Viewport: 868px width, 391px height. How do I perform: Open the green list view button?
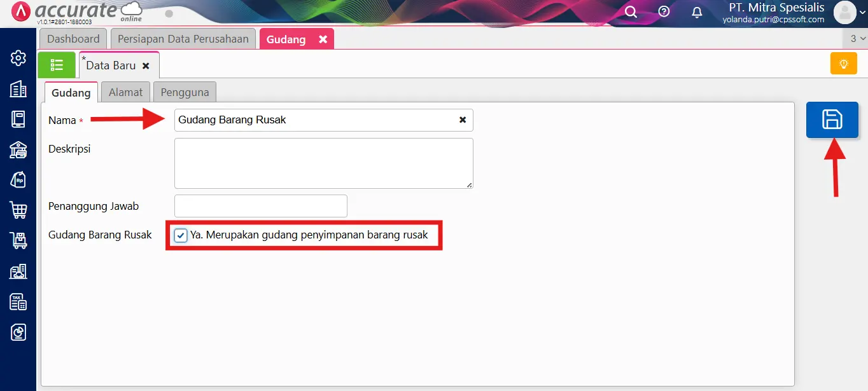pyautogui.click(x=57, y=65)
